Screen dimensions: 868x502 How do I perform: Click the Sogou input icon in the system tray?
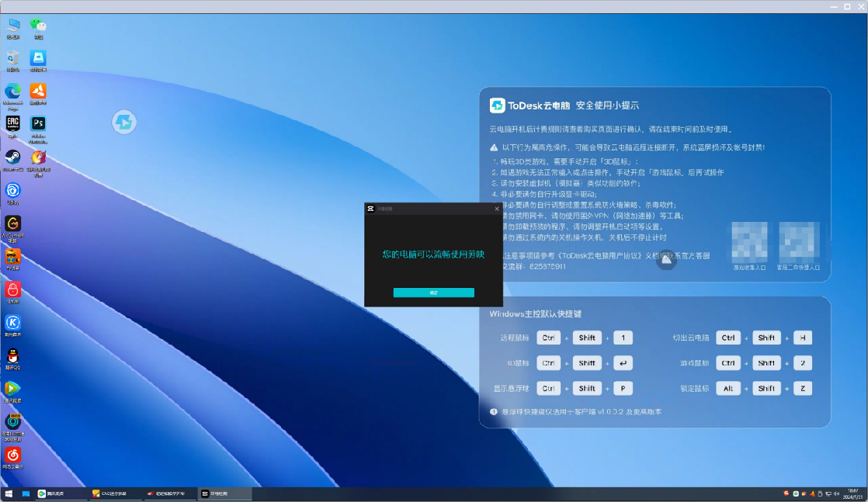pyautogui.click(x=786, y=493)
